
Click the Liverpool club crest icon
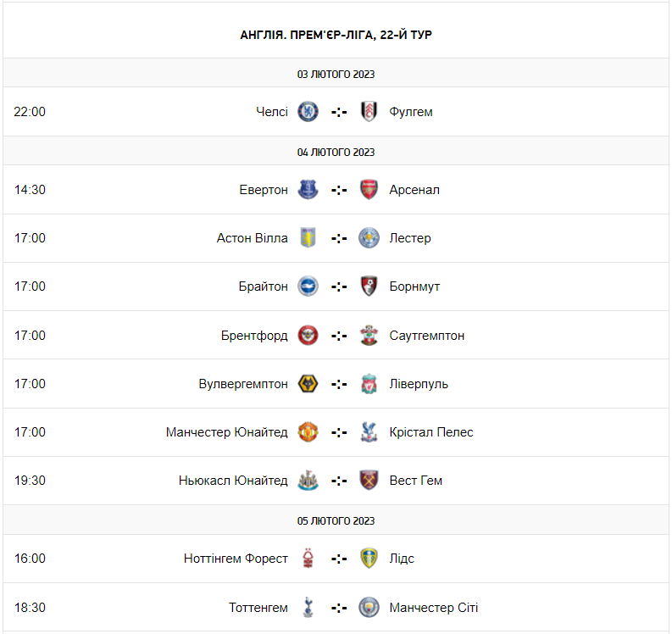pyautogui.click(x=369, y=384)
